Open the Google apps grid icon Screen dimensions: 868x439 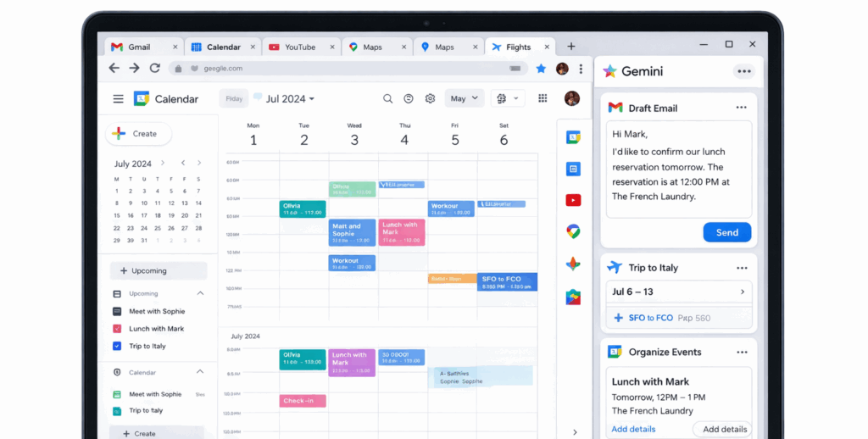click(x=542, y=98)
